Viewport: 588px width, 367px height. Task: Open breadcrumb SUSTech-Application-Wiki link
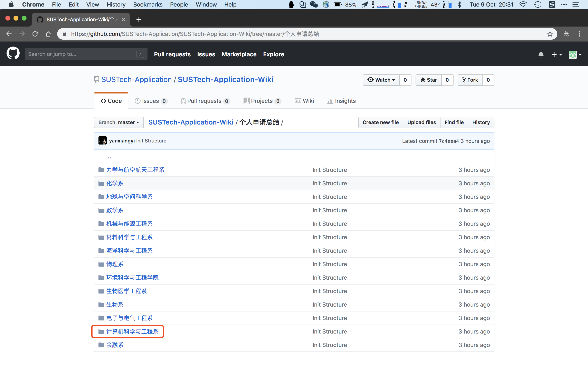point(191,122)
